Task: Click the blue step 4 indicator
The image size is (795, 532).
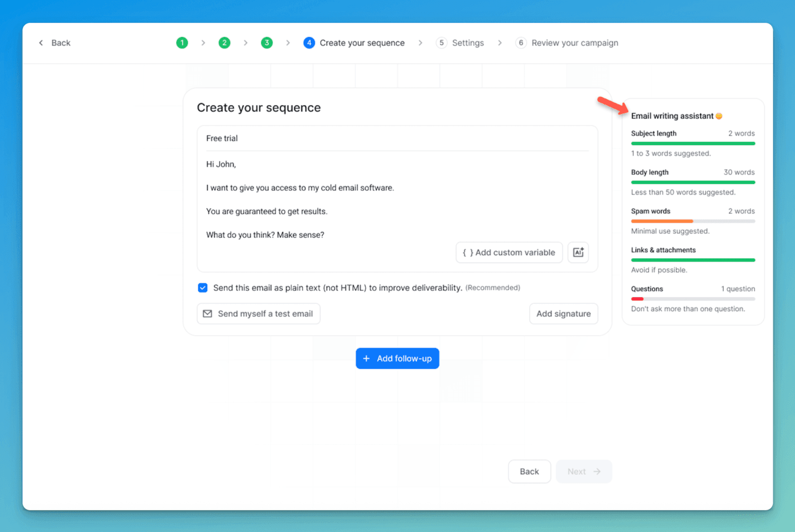Action: click(309, 42)
